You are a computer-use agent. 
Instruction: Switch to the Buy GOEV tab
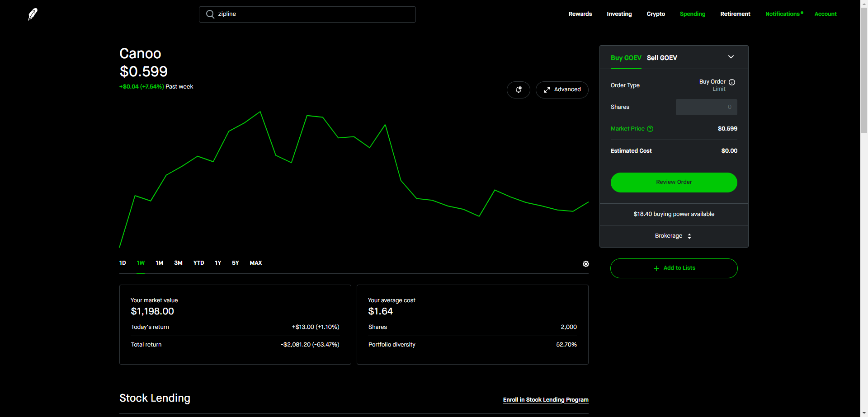[626, 58]
